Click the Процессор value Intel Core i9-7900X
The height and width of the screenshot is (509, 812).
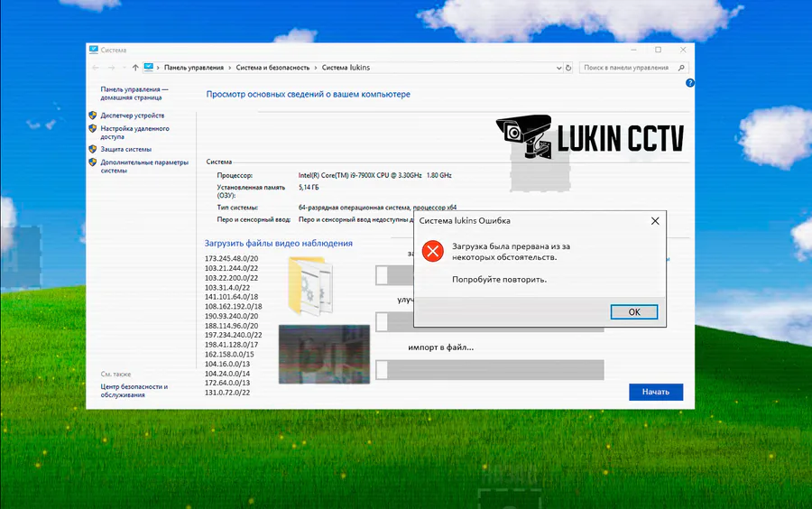tap(375, 176)
